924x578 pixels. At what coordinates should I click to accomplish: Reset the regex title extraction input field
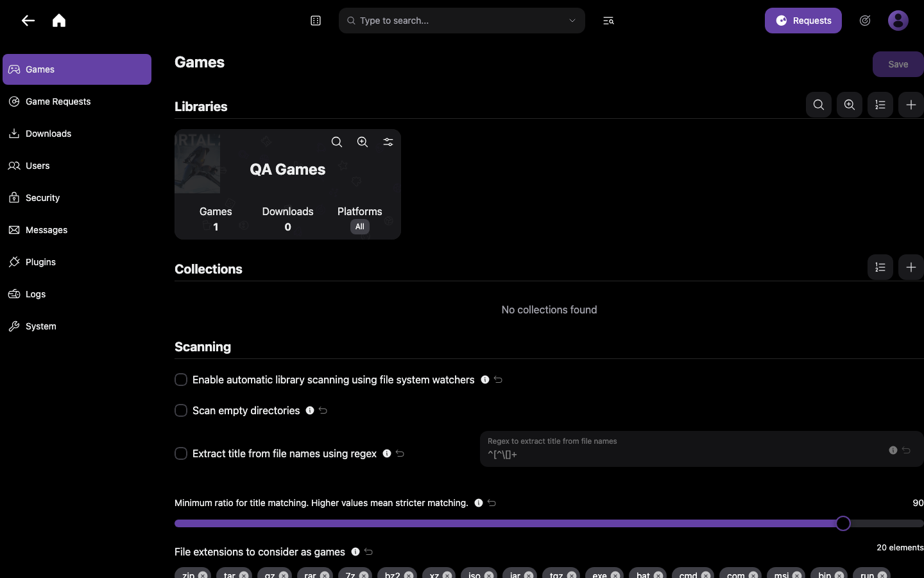click(906, 450)
